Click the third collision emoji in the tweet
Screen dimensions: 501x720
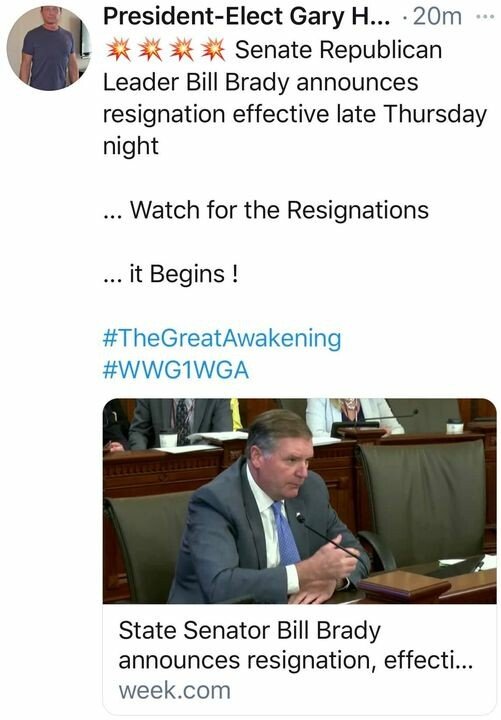(181, 50)
